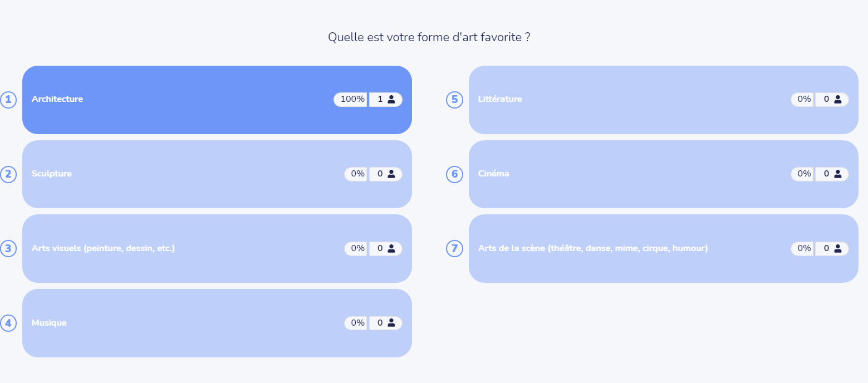Click the circled number 4 badge
Image resolution: width=868 pixels, height=383 pixels.
(x=8, y=323)
